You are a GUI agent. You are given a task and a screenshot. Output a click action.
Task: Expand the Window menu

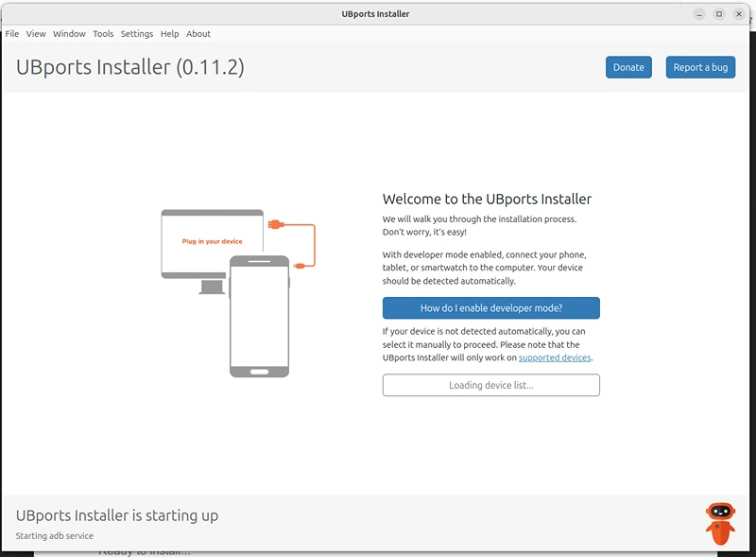(69, 34)
